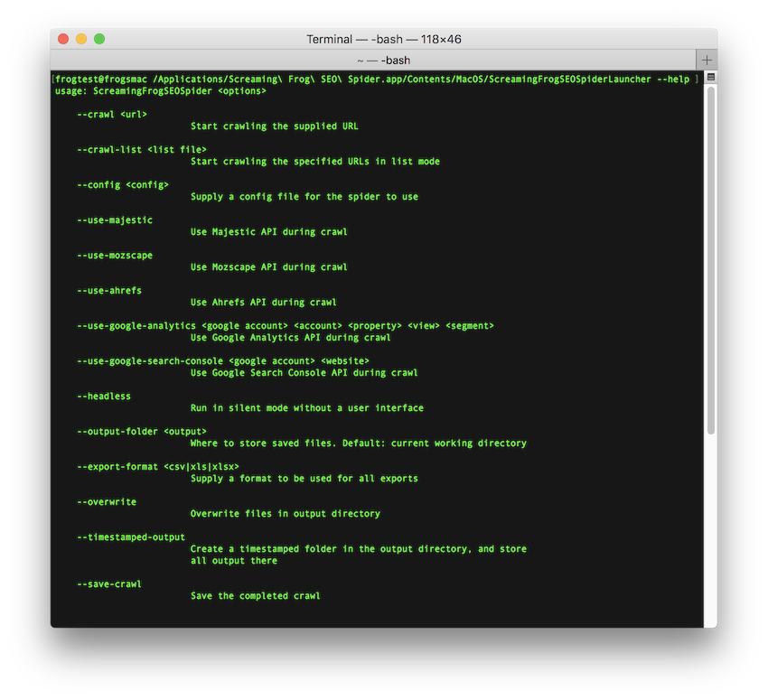Click the "--config <config>" option text
This screenshot has width=768, height=700.
pos(123,185)
